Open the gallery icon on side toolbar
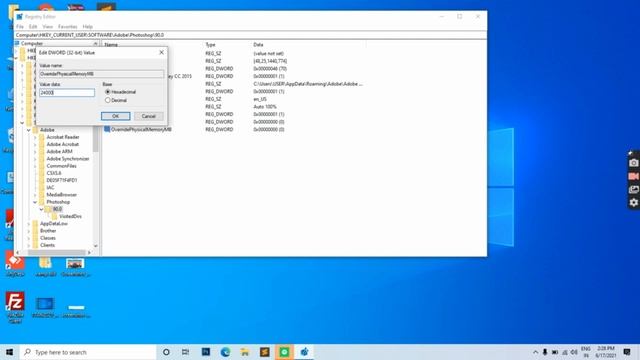640x360 pixels. tap(633, 189)
